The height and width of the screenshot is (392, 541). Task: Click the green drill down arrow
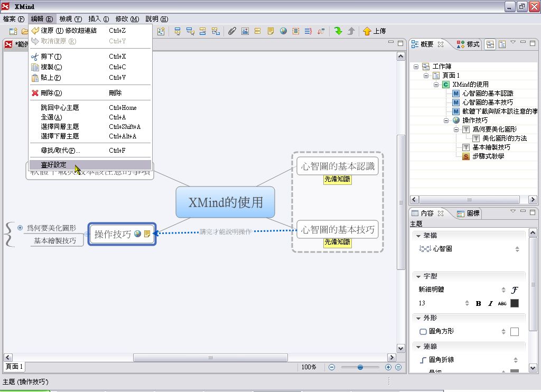pos(338,31)
